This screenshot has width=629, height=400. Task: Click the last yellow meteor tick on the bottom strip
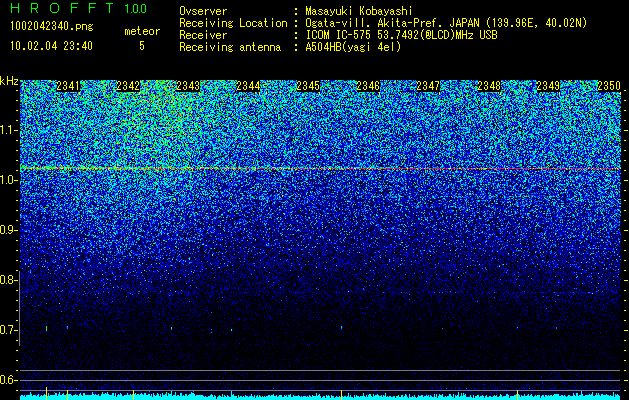tap(517, 393)
